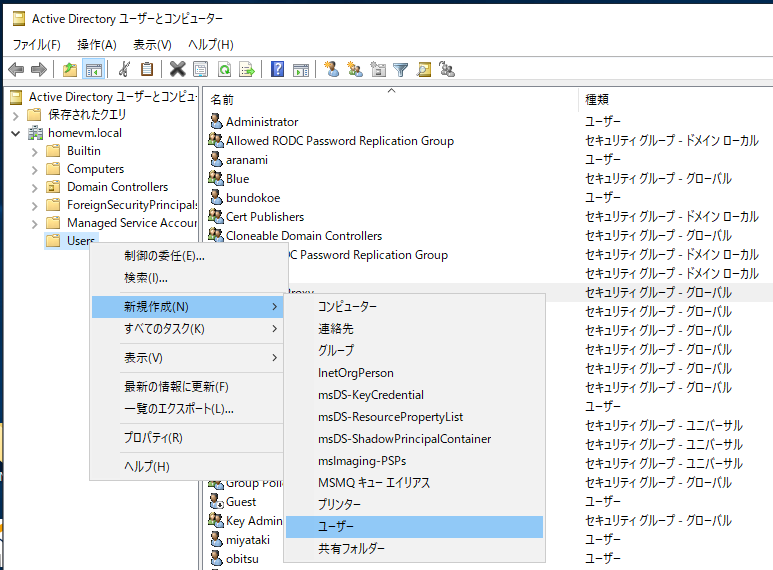
Task: Choose 制御の委任(E)... from context menu
Action: pos(187,256)
